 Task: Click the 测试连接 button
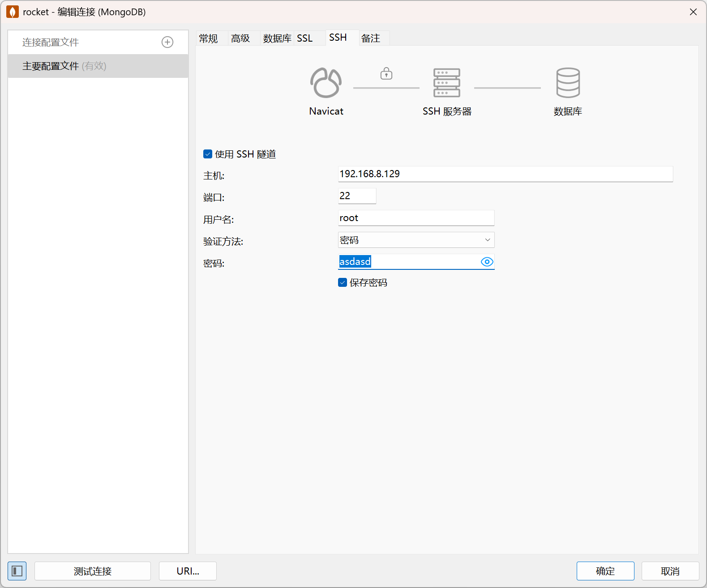click(93, 571)
